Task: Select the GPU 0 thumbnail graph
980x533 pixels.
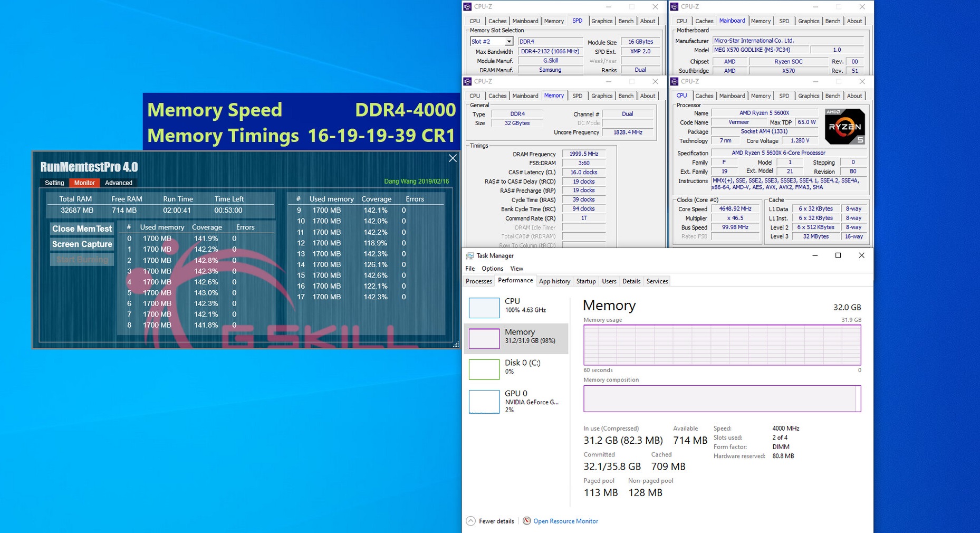Action: click(x=484, y=401)
